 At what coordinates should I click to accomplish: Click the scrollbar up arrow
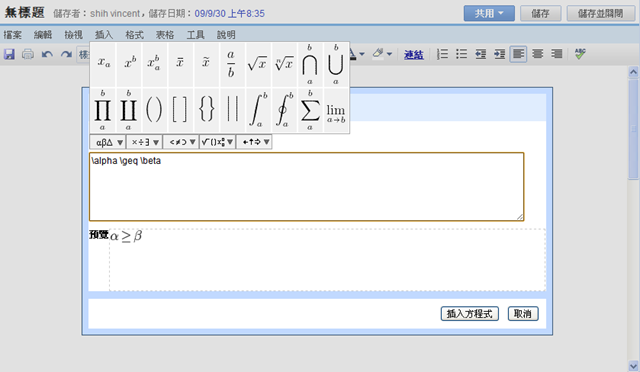633,72
